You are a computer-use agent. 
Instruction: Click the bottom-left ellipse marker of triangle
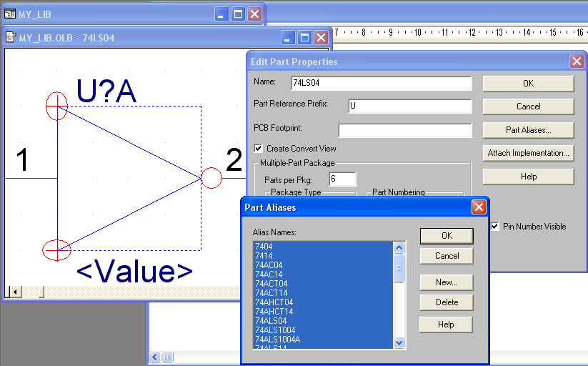coord(56,250)
